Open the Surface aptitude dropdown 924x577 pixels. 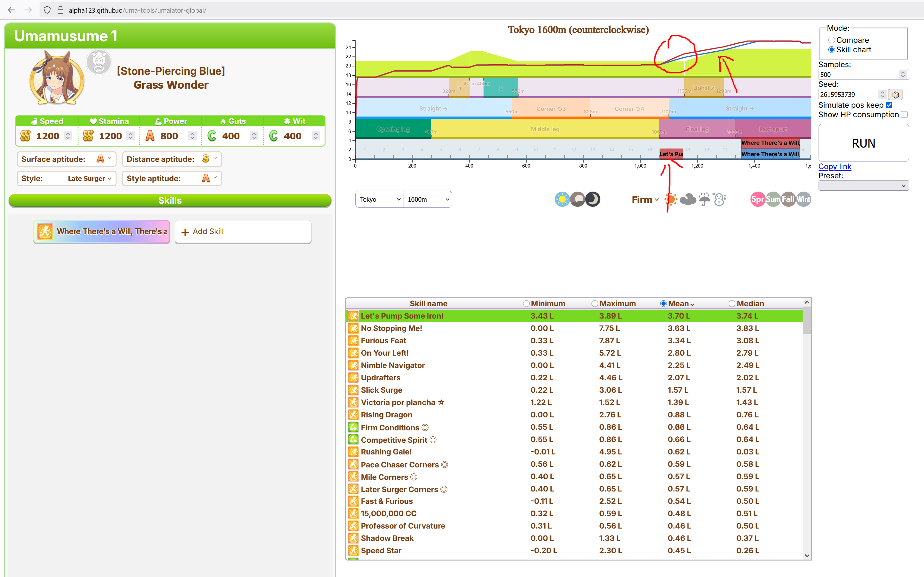pyautogui.click(x=66, y=159)
